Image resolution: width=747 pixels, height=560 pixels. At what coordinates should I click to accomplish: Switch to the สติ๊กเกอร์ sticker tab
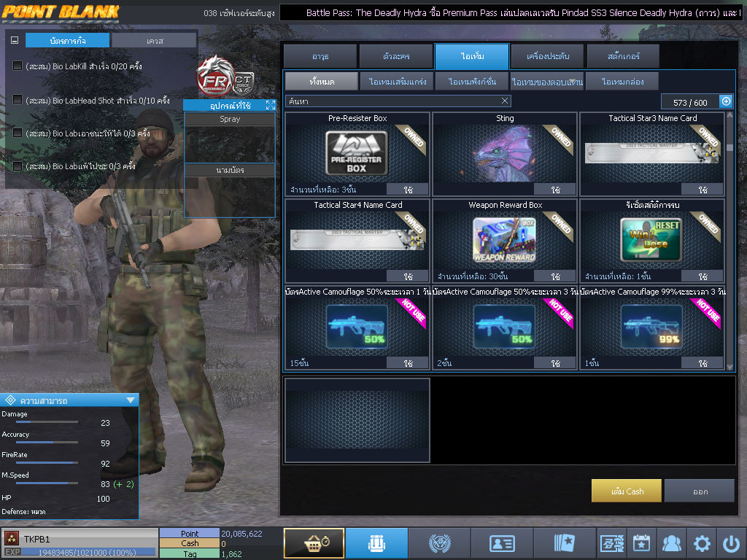623,56
